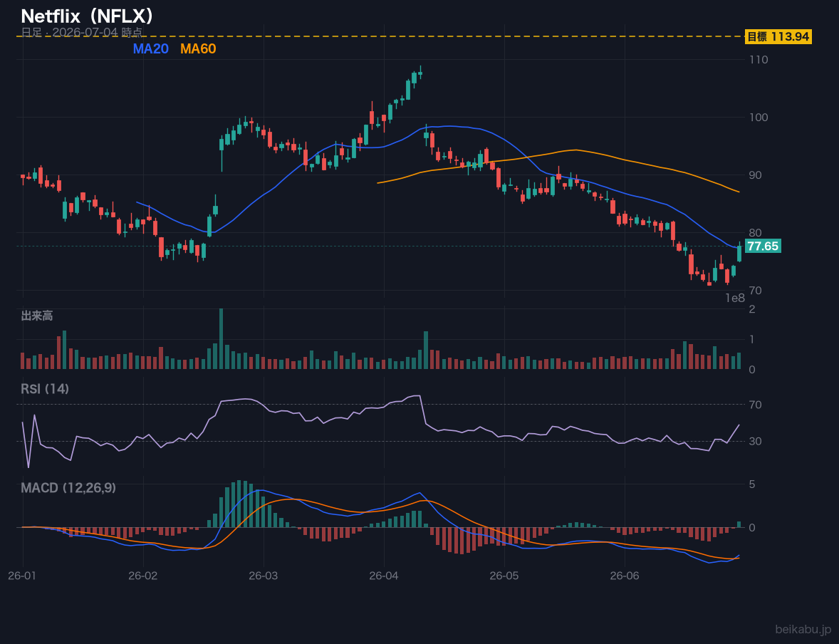The width and height of the screenshot is (839, 644).
Task: Click the RSI 30 level label
Action: tap(756, 441)
